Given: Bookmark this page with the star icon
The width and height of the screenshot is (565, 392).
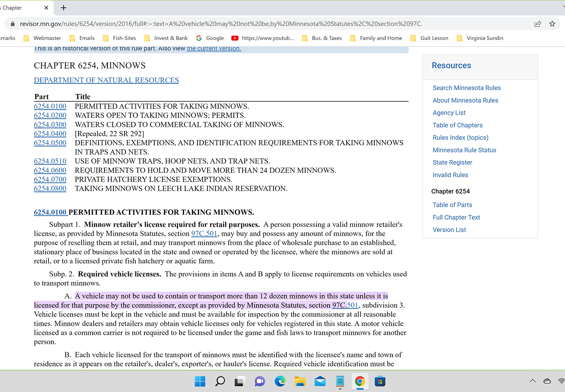Looking at the screenshot, I should [552, 24].
